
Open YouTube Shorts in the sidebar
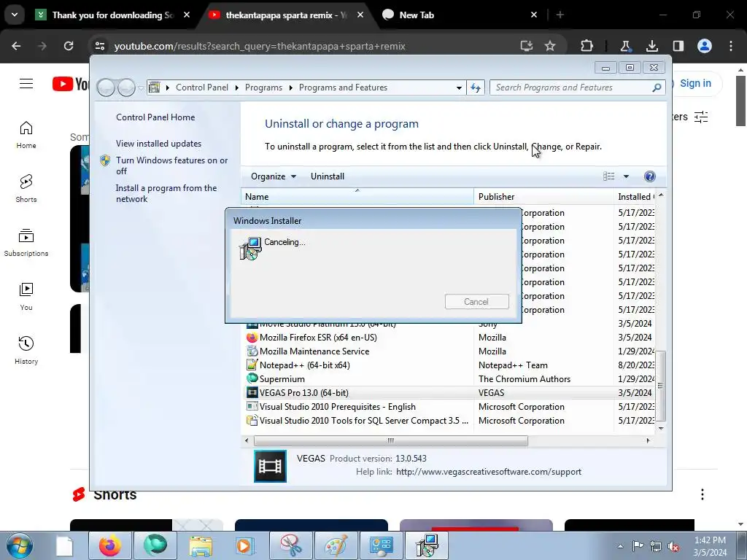[x=26, y=189]
